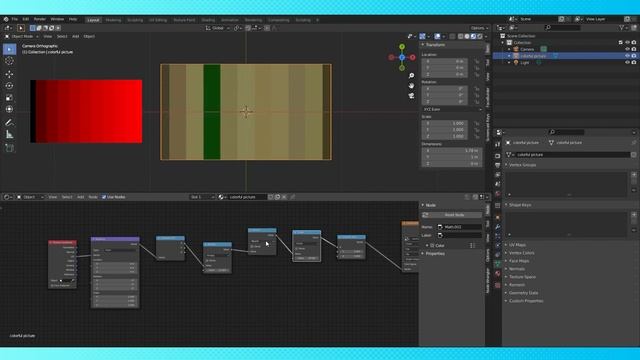This screenshot has height=360, width=640.
Task: Click the Scale X value field
Action: coord(444,123)
